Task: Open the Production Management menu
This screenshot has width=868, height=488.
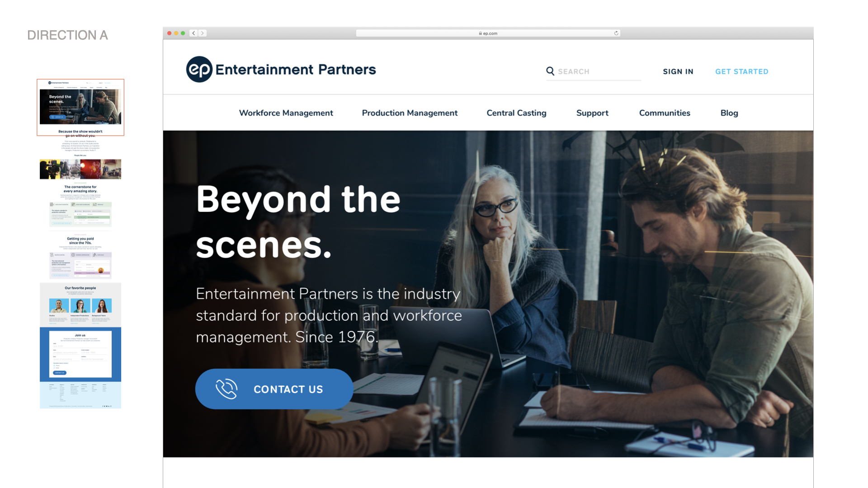Action: click(410, 113)
